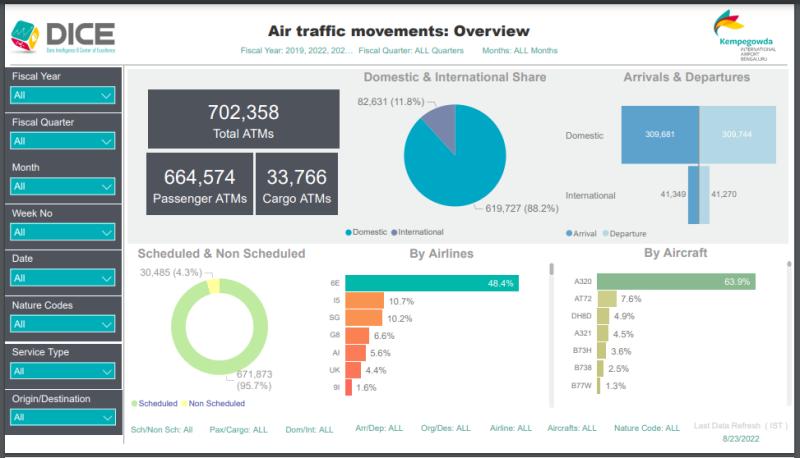The image size is (800, 458).
Task: Click the Arrival legend marker
Action: (x=569, y=233)
